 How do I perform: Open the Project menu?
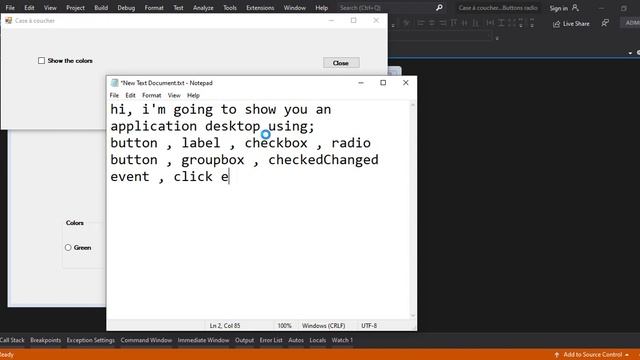pos(75,8)
